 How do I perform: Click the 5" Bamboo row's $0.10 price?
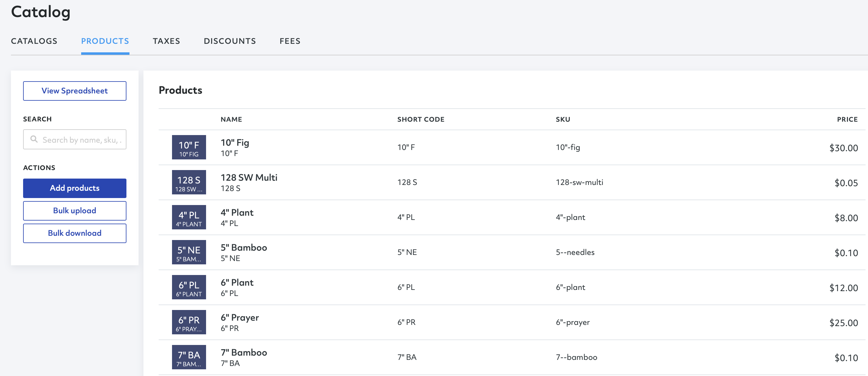pyautogui.click(x=846, y=253)
